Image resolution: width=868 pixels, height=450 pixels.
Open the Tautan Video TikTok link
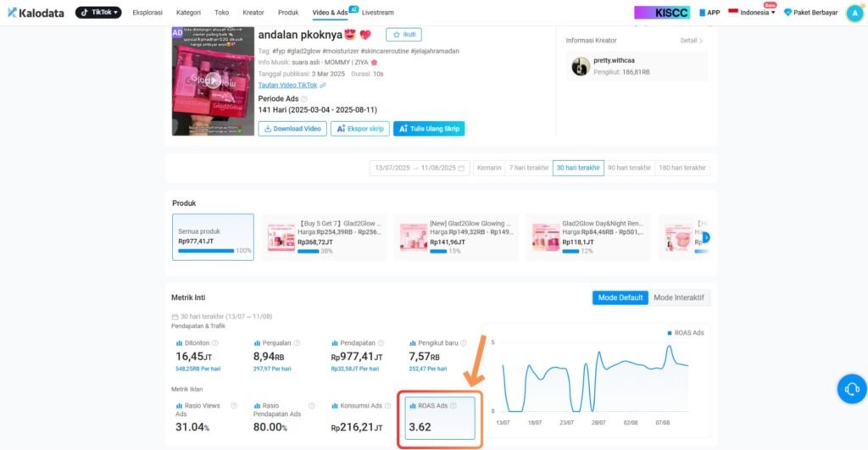pos(287,86)
